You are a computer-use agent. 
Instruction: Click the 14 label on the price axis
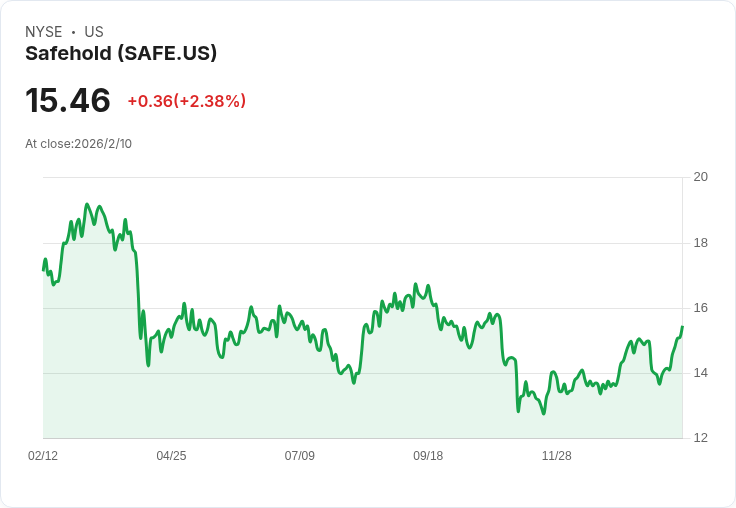tap(700, 373)
